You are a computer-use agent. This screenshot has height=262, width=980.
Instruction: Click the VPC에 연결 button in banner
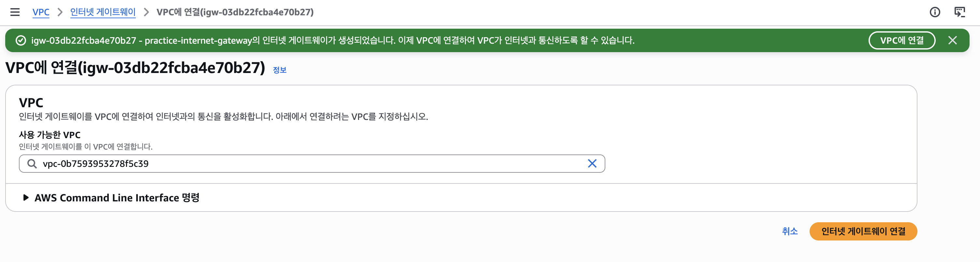coord(901,40)
